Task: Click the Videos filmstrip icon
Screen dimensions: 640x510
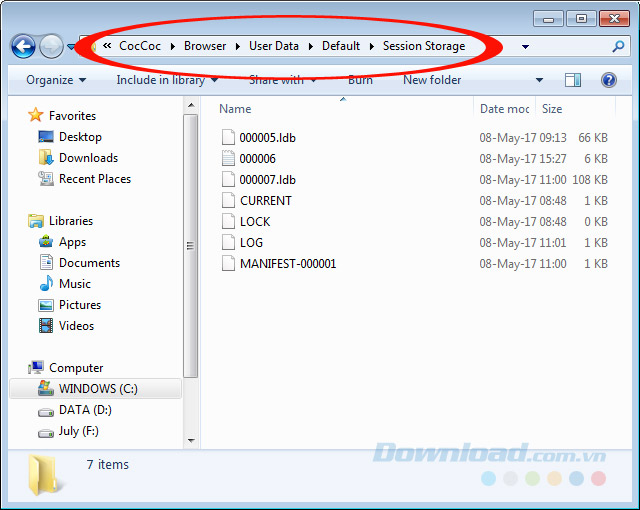Action: (x=46, y=326)
